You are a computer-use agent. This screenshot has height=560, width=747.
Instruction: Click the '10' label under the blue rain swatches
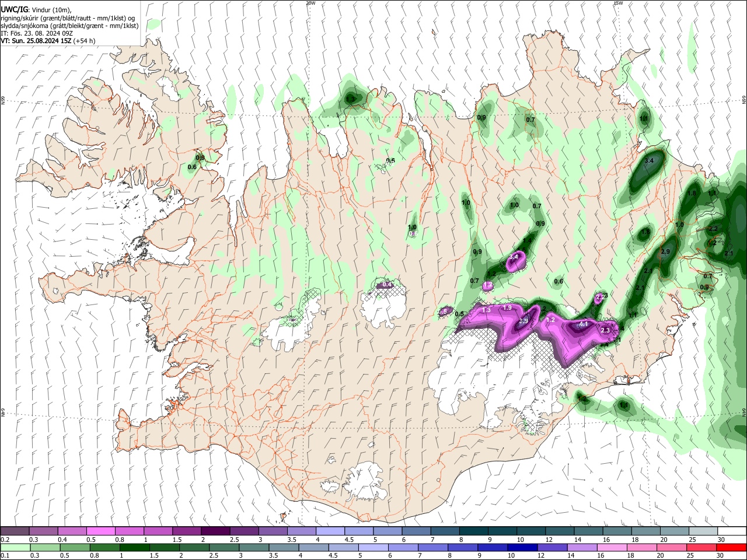(511, 556)
